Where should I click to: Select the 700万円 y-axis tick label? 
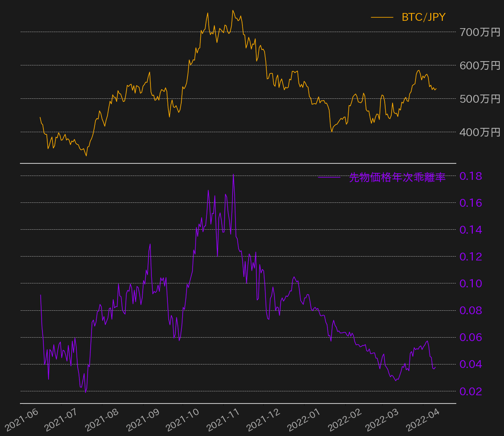(480, 32)
